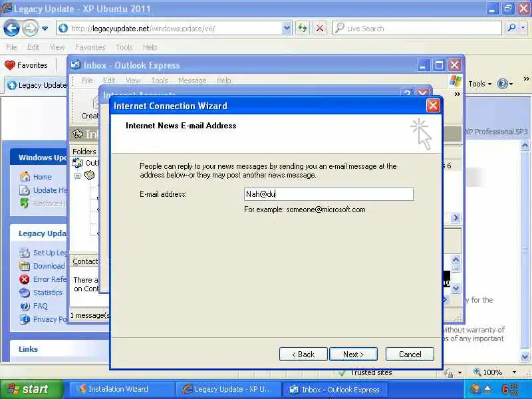Click the Outlook Express folder tree root icon
This screenshot has height=399, width=532.
pos(77,163)
